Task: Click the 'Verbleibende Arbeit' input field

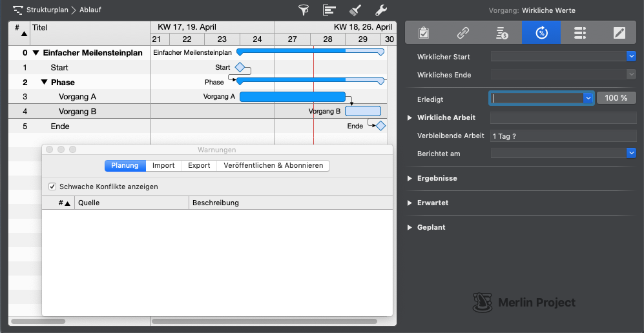Action: 563,136
